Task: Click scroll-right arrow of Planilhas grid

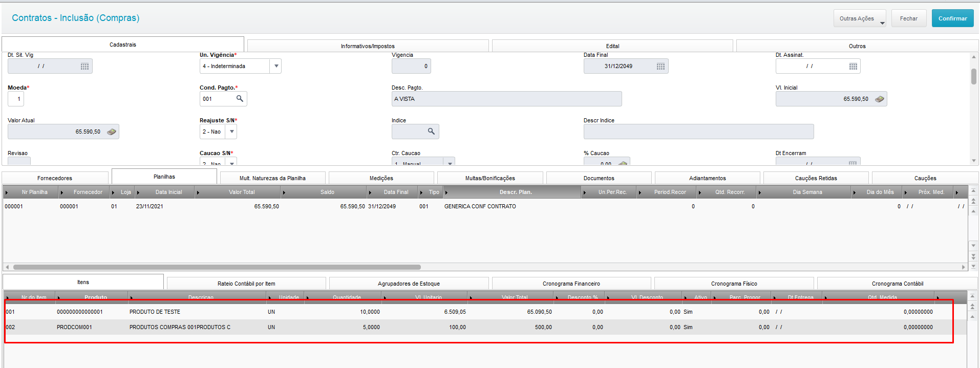Action: coord(964,267)
